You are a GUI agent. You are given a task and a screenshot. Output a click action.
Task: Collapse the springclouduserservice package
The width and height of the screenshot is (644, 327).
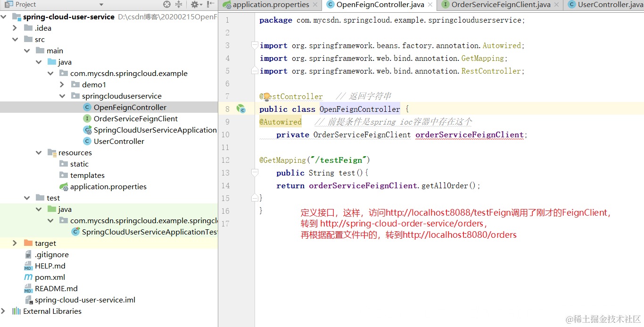click(62, 96)
